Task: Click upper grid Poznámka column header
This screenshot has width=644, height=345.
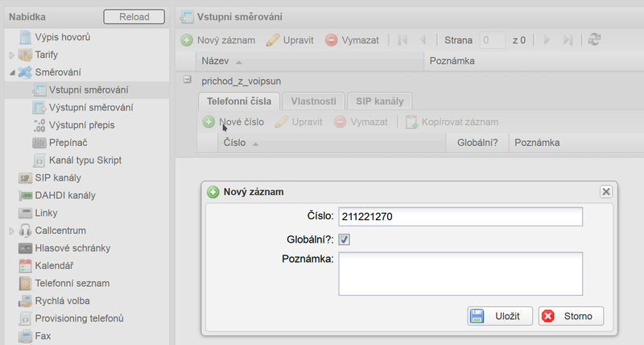Action: pyautogui.click(x=534, y=61)
